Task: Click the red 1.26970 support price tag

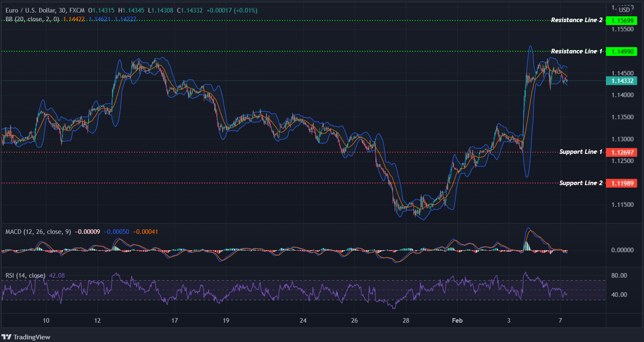Action: coord(622,152)
